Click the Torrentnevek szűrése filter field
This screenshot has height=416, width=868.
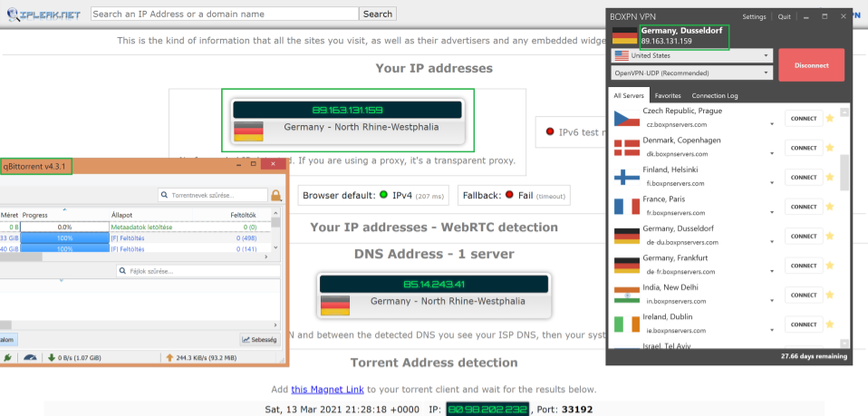213,196
